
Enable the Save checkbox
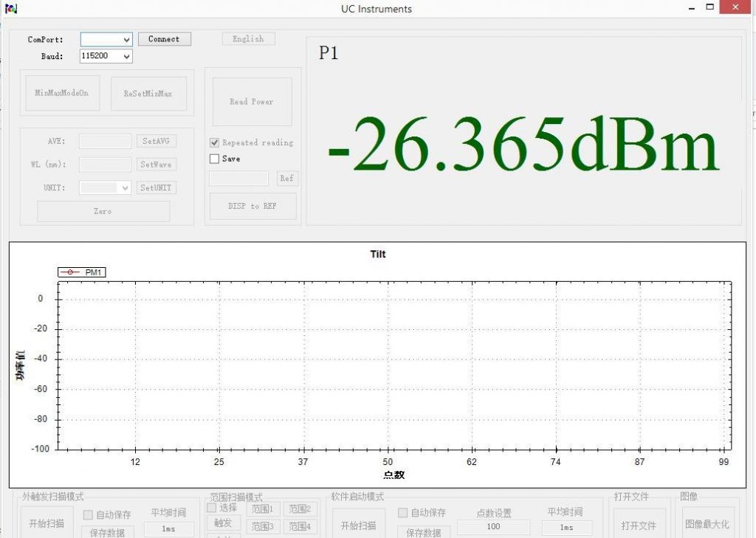click(214, 158)
